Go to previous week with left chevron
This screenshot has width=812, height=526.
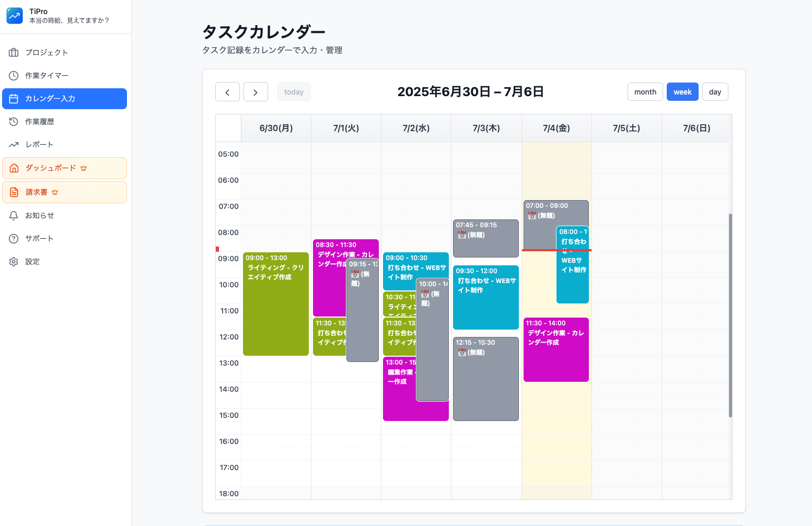point(227,92)
